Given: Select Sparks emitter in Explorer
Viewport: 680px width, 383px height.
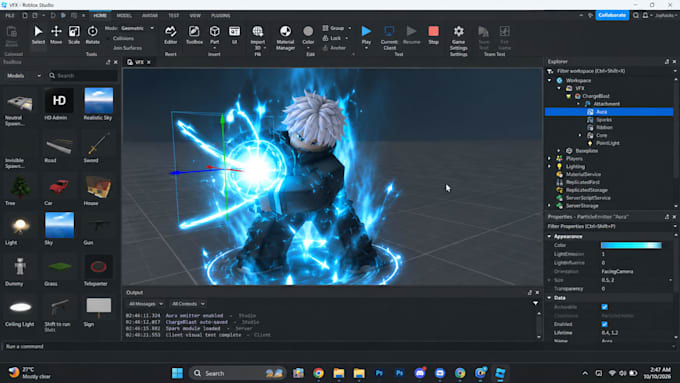Looking at the screenshot, I should [x=604, y=120].
